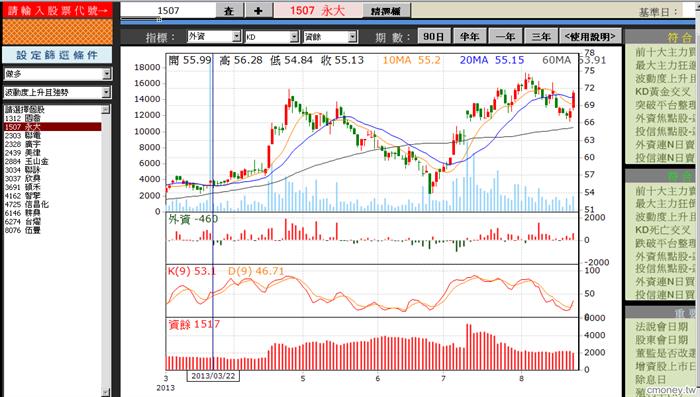Click the 10MA 55.2 legend text
Viewport: 700px width, 397px height.
[411, 60]
